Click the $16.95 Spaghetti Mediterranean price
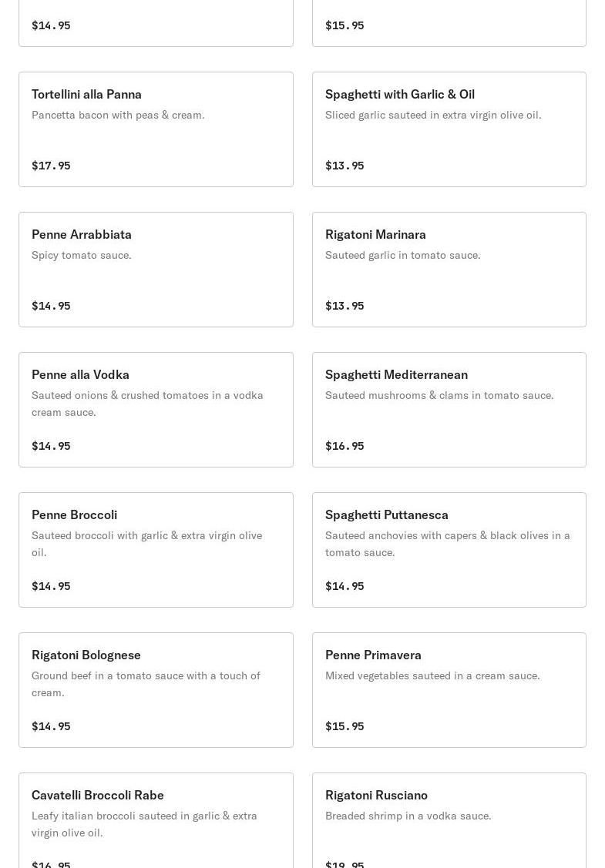605x868 pixels. point(345,446)
